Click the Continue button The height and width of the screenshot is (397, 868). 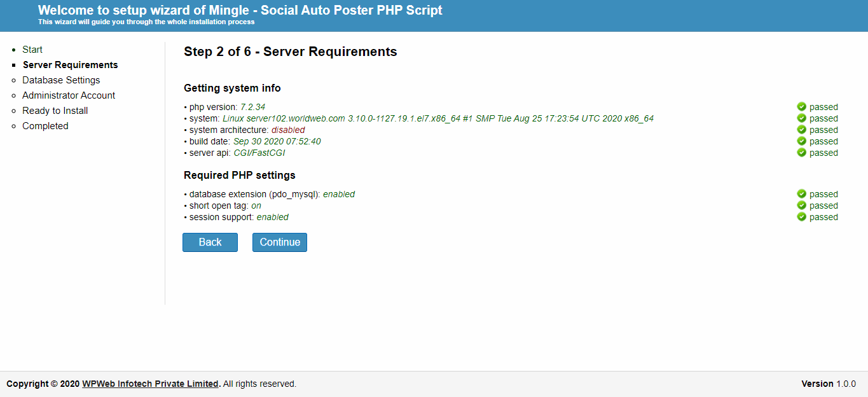click(x=280, y=242)
